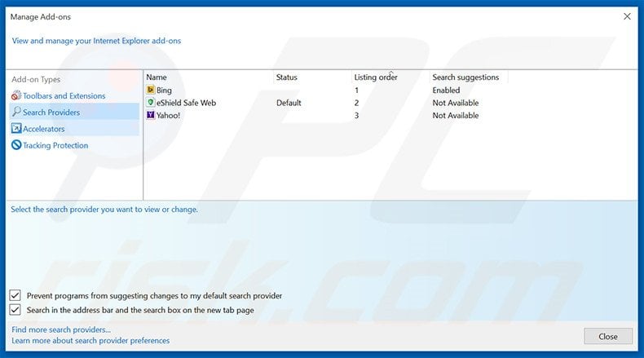This screenshot has width=644, height=358.
Task: Toggle Search in the address bar checkbox
Action: [15, 310]
